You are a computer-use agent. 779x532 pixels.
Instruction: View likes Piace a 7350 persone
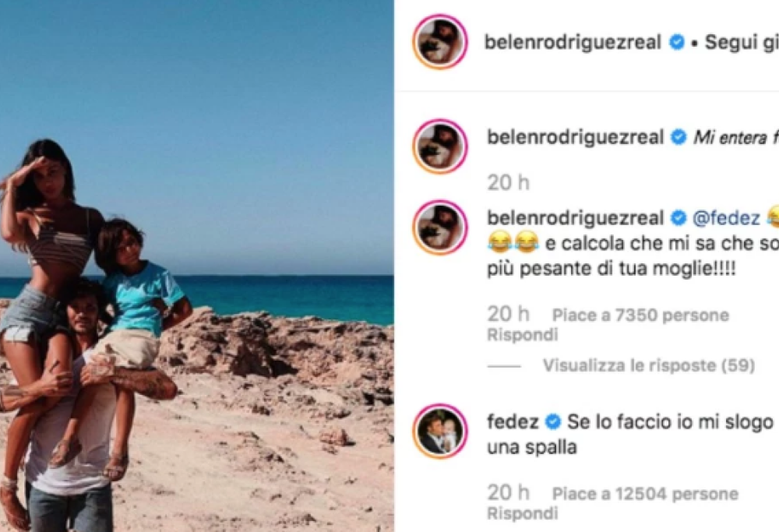click(x=640, y=315)
